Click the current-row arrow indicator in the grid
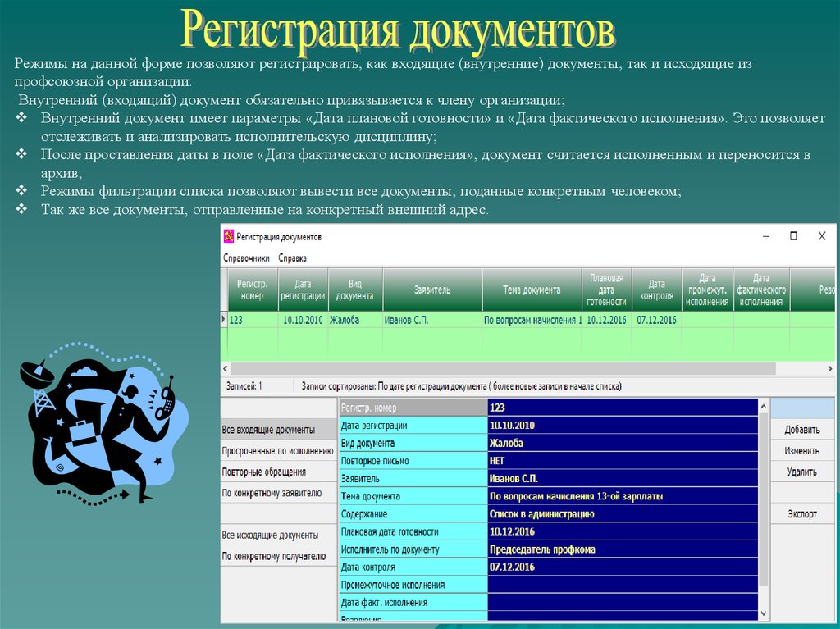This screenshot has width=840, height=629. [x=224, y=320]
